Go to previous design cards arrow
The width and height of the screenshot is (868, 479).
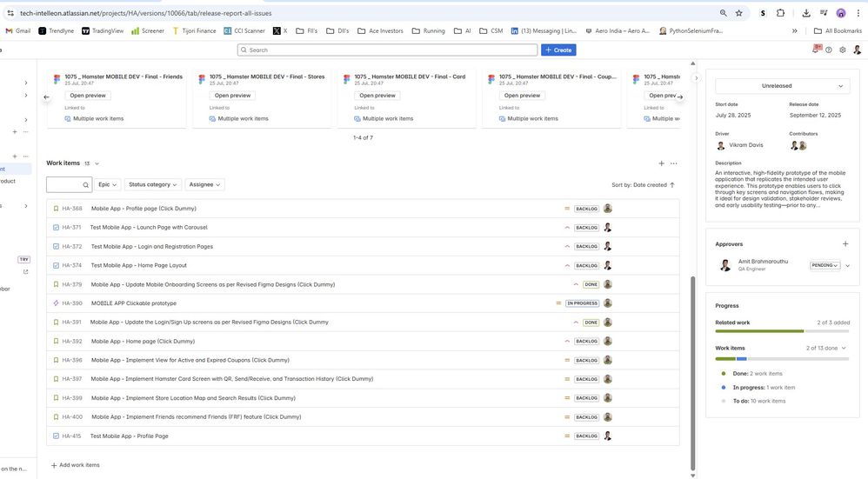[46, 96]
